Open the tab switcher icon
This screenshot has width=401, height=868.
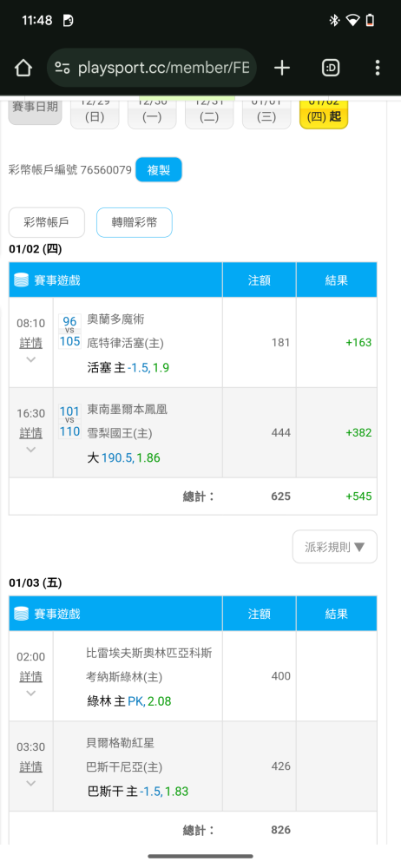pos(330,68)
